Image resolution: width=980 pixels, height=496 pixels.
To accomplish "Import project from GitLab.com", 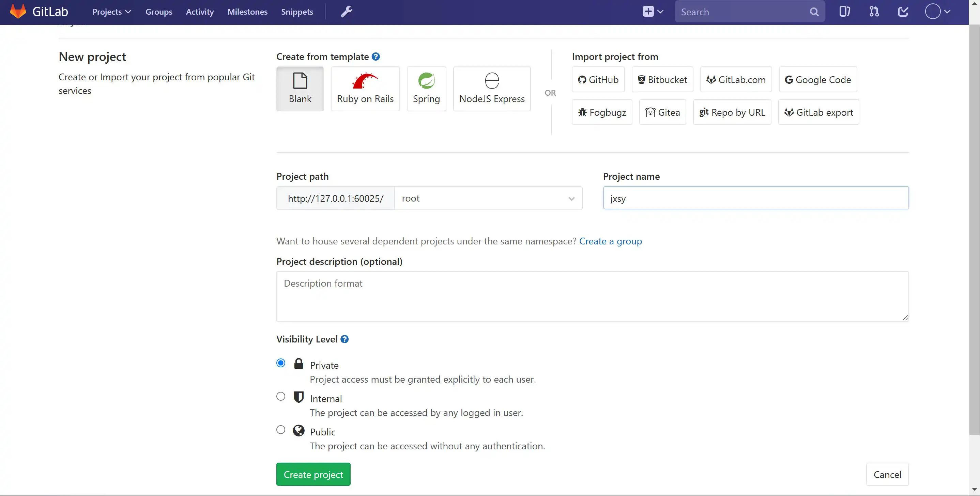I will click(x=736, y=79).
